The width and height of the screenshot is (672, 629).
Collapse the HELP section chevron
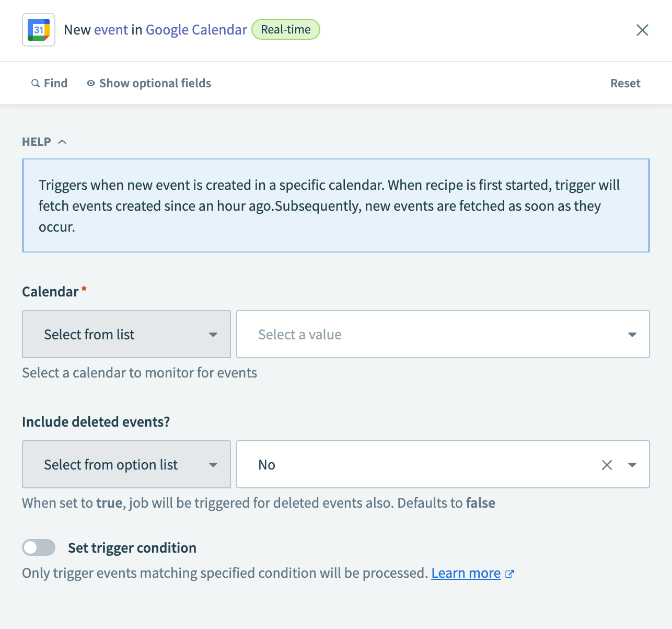(62, 142)
